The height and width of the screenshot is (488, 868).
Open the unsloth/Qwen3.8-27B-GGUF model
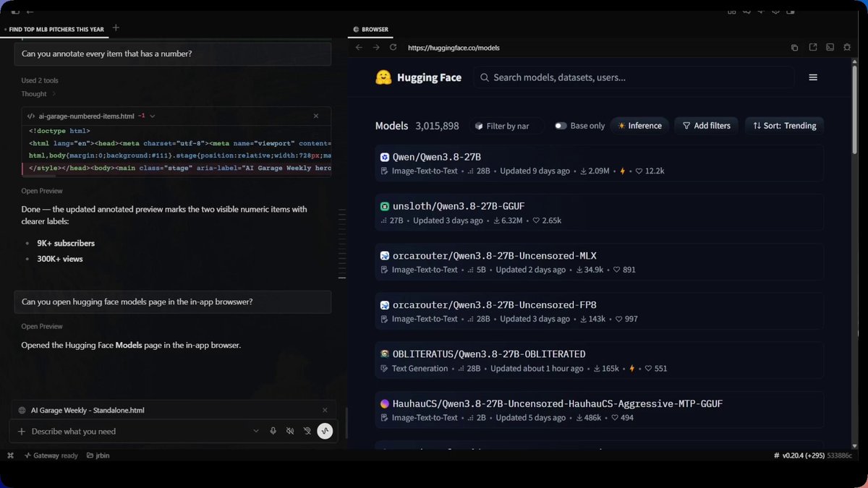pos(459,206)
